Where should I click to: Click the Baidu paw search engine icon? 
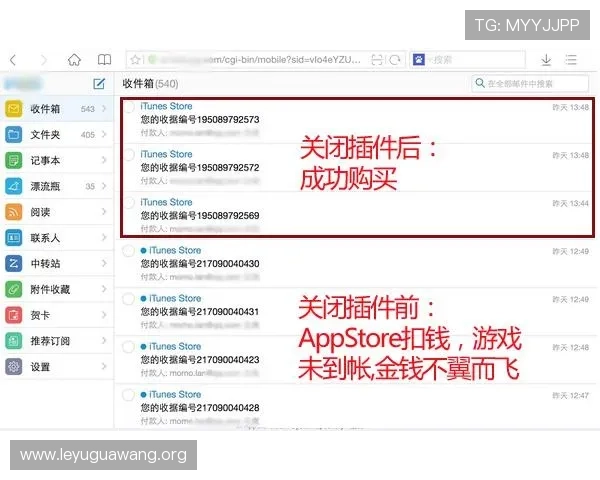pyautogui.click(x=419, y=60)
